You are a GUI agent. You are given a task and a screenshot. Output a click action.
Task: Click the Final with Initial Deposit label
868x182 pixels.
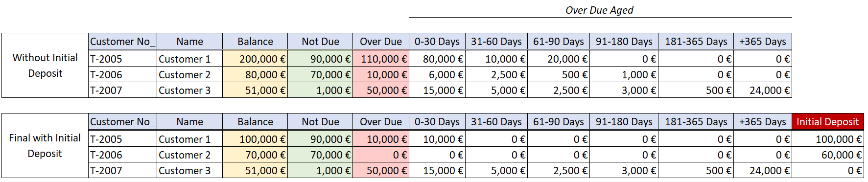tap(45, 145)
